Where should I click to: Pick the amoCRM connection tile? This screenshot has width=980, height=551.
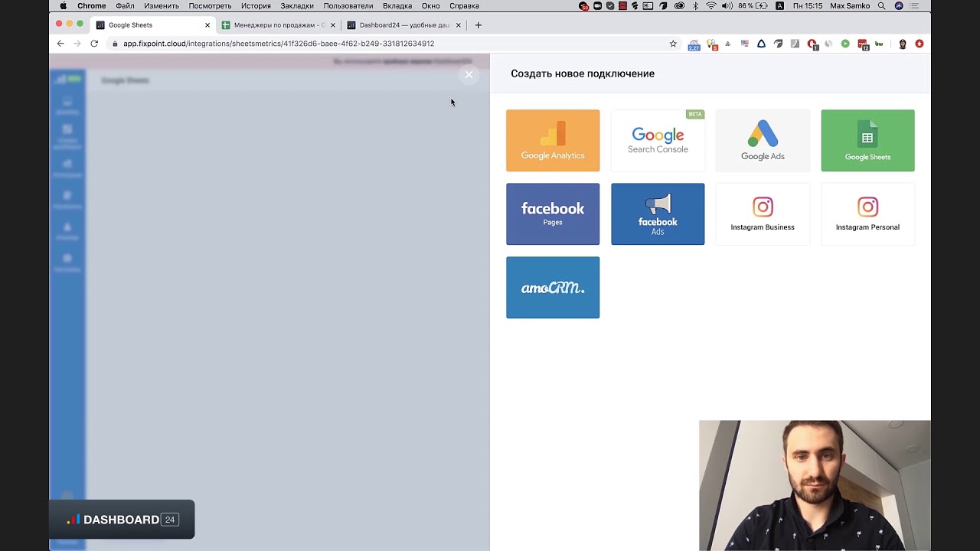point(553,287)
